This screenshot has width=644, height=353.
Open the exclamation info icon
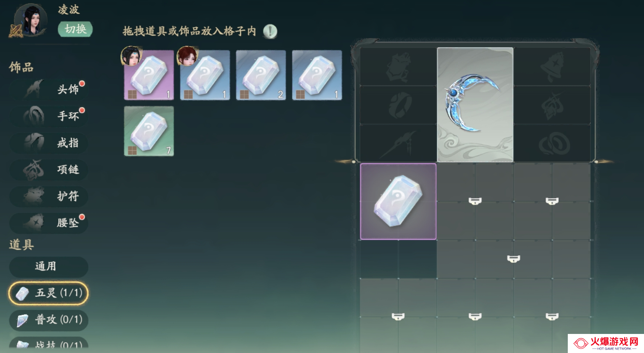[270, 31]
